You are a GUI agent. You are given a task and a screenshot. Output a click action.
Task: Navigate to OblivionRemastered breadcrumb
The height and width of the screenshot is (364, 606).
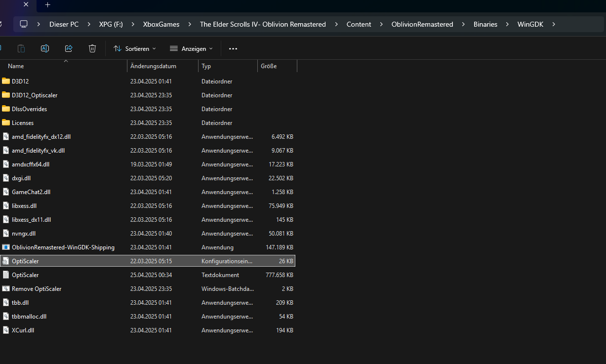(422, 24)
